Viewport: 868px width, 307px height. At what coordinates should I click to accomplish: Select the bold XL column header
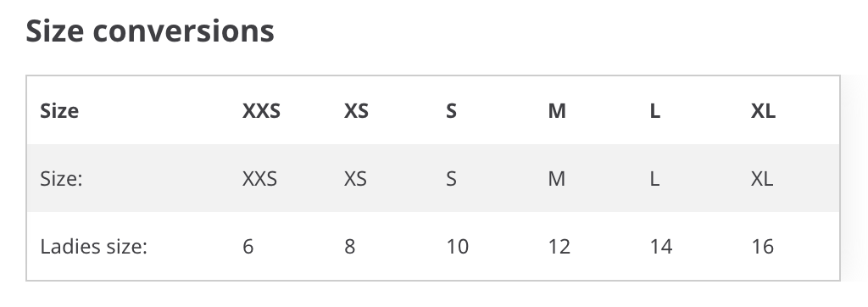coord(763,111)
